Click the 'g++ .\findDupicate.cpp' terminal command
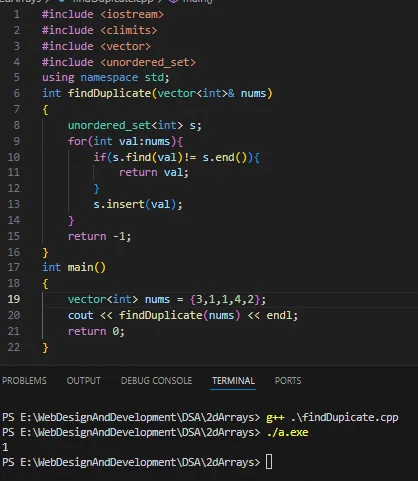418x481 pixels. coord(332,417)
